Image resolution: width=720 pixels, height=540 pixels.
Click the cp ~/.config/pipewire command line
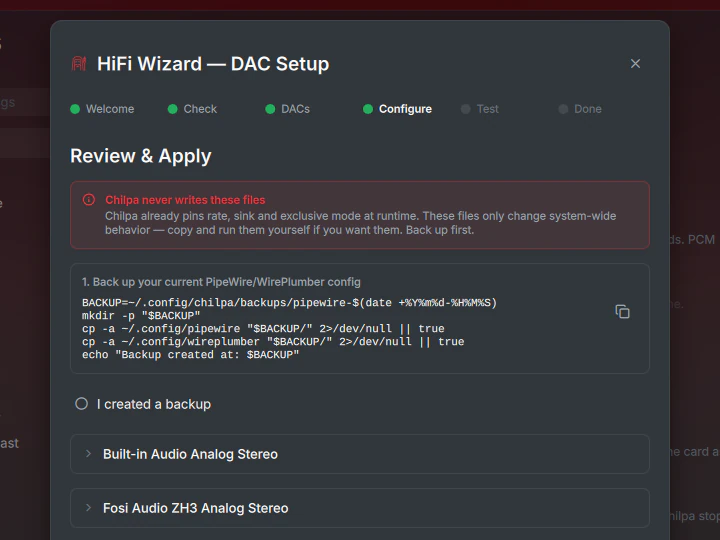[263, 329]
